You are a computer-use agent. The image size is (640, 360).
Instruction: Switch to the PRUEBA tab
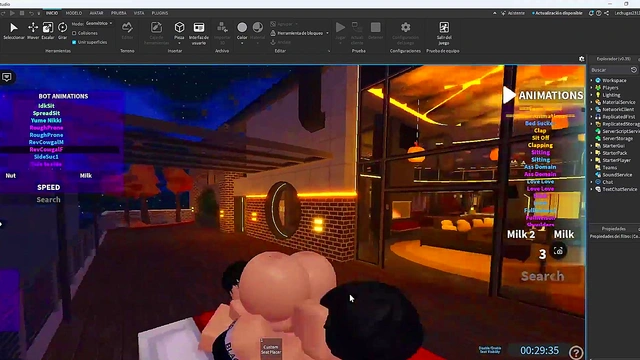(119, 13)
